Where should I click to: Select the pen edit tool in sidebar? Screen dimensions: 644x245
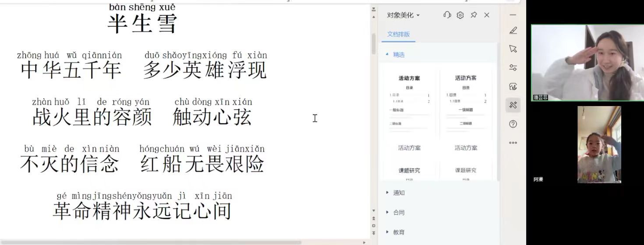pyautogui.click(x=513, y=31)
